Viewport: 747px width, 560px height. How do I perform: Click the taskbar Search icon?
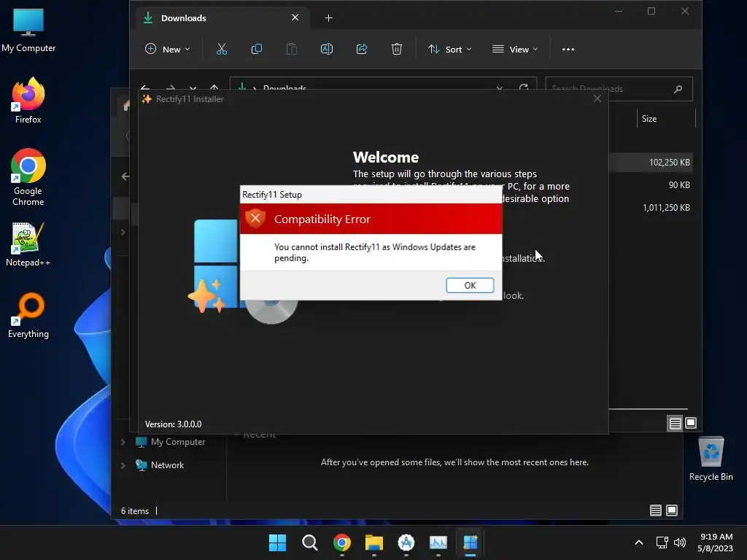click(x=309, y=542)
